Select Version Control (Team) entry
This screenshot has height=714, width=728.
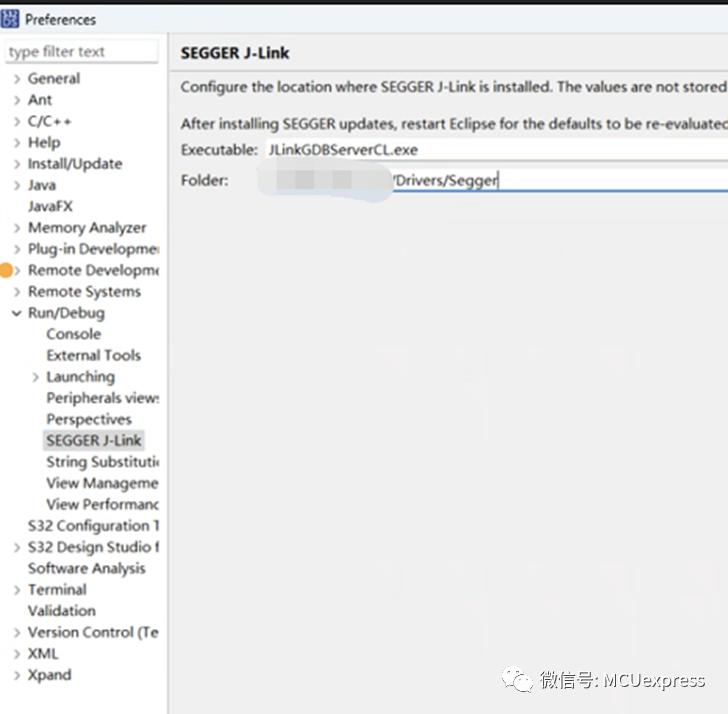(x=93, y=632)
